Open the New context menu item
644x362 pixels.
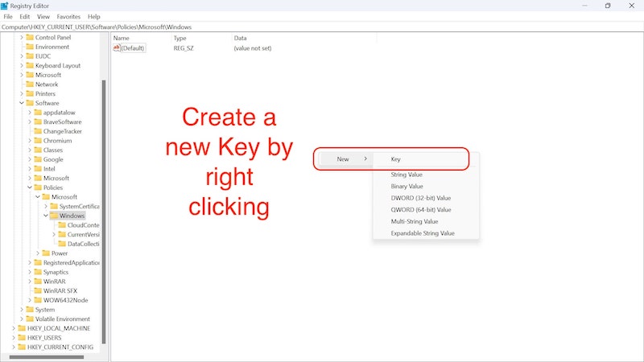click(x=346, y=158)
